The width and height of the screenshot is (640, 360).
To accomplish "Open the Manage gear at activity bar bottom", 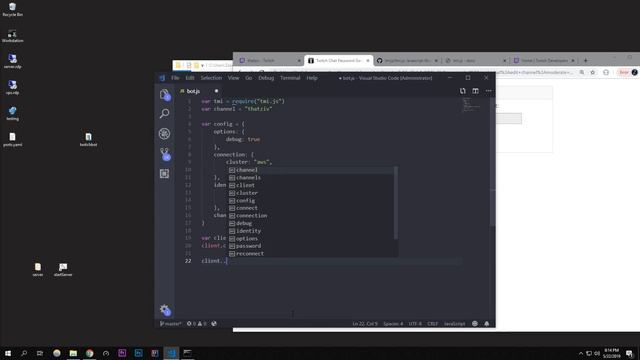I will click(164, 310).
